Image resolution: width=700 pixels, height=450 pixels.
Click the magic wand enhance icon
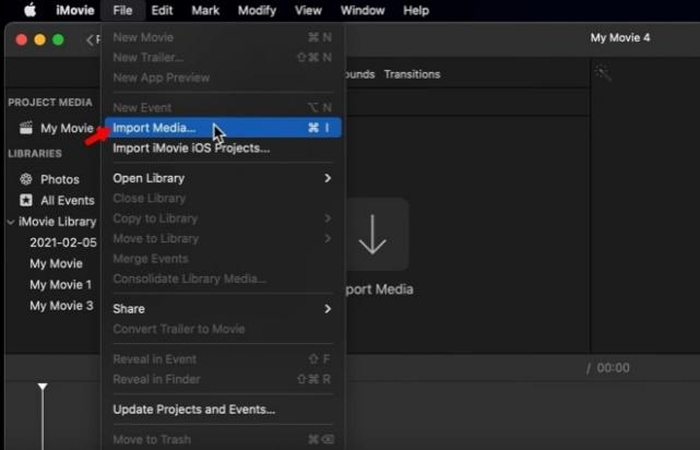pos(603,72)
